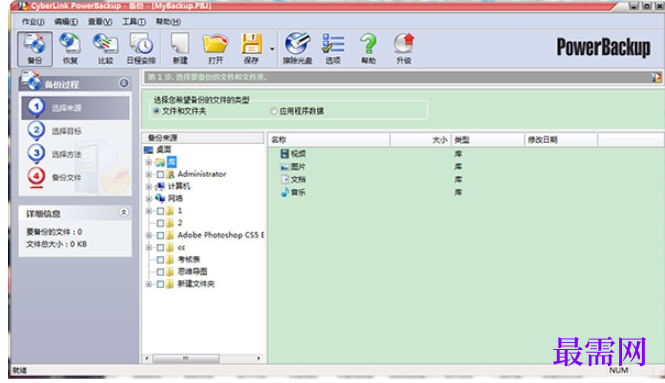
Task: Expand folder 1 in the tree
Action: (x=148, y=211)
